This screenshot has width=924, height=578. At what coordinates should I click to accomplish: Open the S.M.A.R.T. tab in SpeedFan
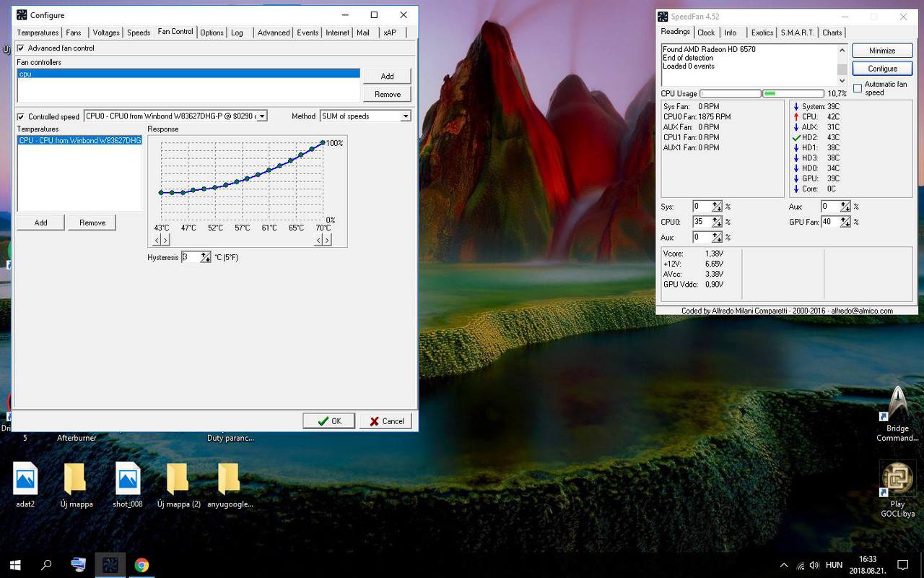coord(797,33)
